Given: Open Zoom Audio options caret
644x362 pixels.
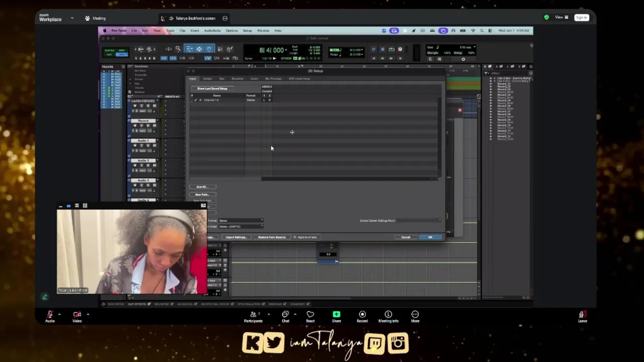Looking at the screenshot, I should click(59, 314).
